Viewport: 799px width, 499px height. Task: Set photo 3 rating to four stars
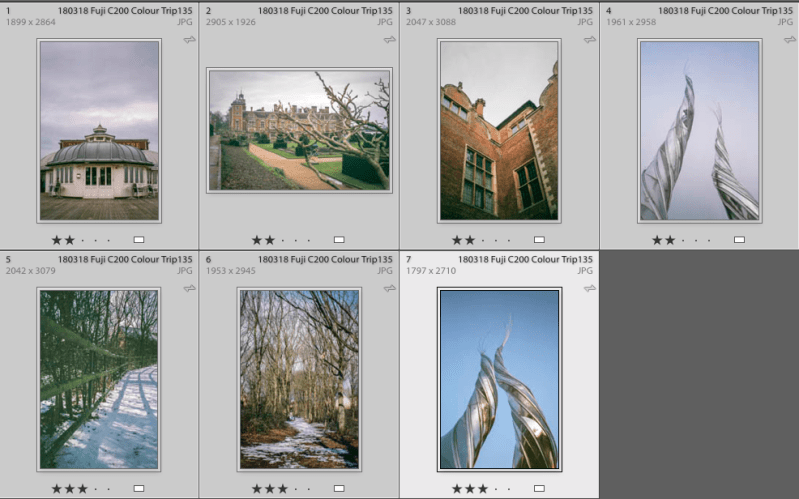tap(496, 240)
